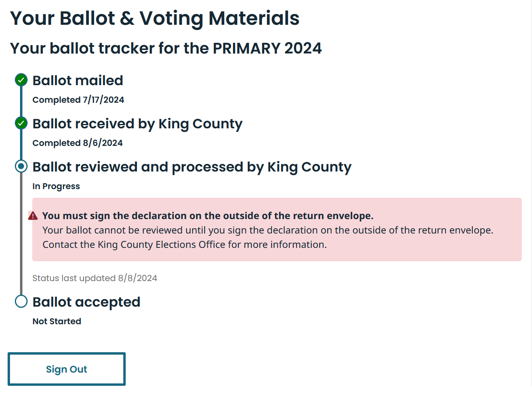Select the Ballot accepted heading

tap(86, 302)
